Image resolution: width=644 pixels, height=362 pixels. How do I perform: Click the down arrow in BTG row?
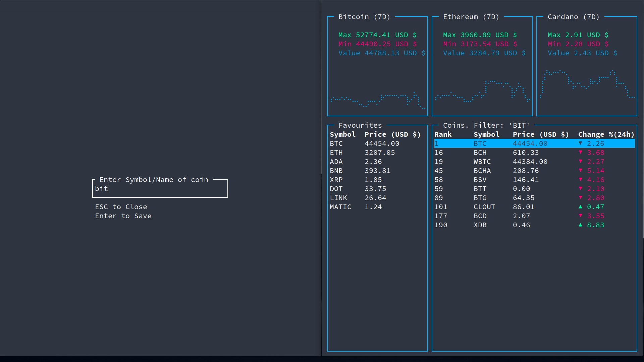pyautogui.click(x=580, y=198)
